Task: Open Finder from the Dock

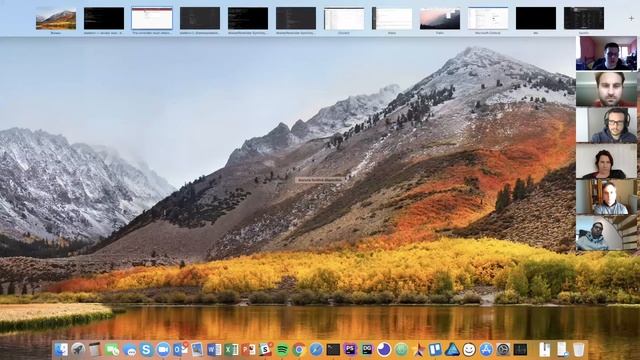Action: 61,350
